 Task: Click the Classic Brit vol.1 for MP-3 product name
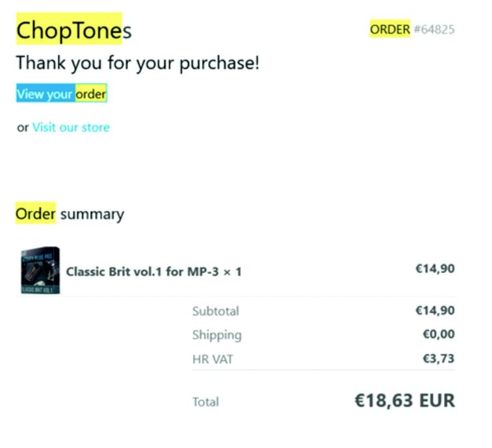[142, 271]
